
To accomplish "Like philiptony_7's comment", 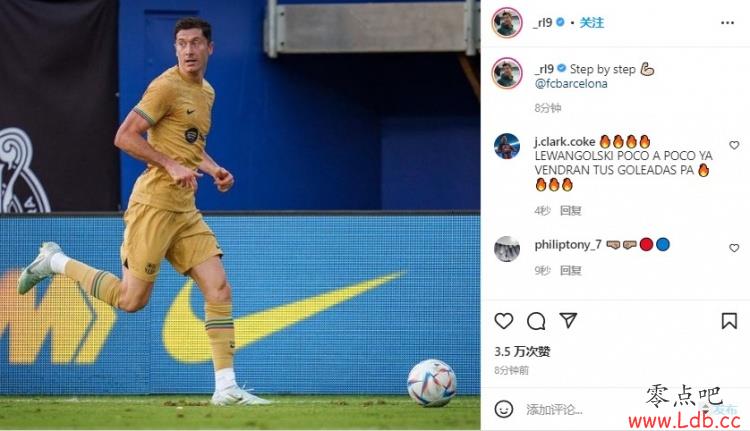I will (x=734, y=248).
